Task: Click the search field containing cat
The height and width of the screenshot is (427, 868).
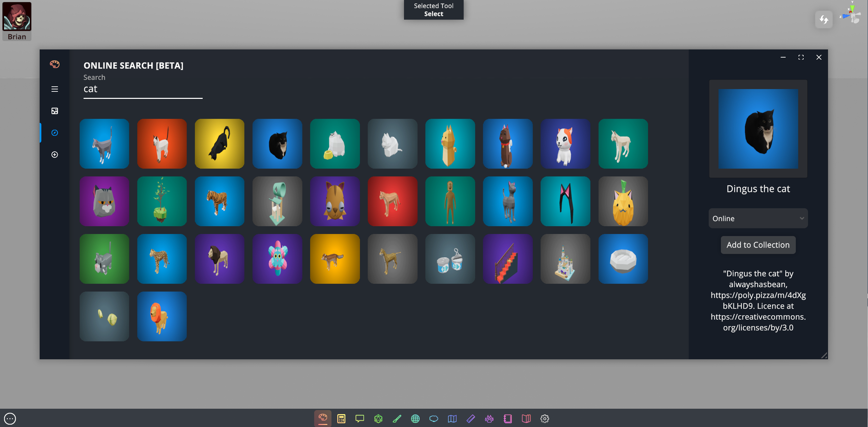Action: pos(143,89)
